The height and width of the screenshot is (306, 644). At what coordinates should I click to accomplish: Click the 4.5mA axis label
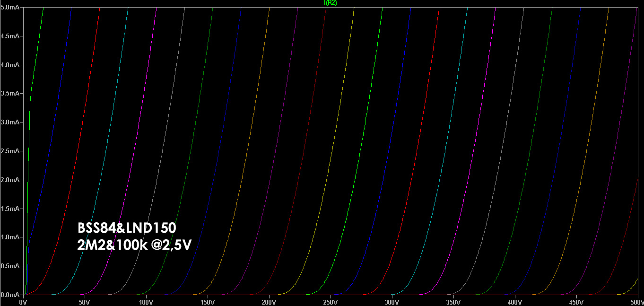pos(9,36)
